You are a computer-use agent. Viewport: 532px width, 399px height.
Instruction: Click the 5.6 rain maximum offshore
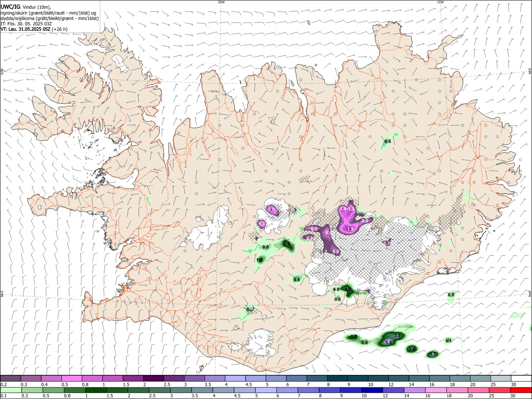[x=389, y=342]
